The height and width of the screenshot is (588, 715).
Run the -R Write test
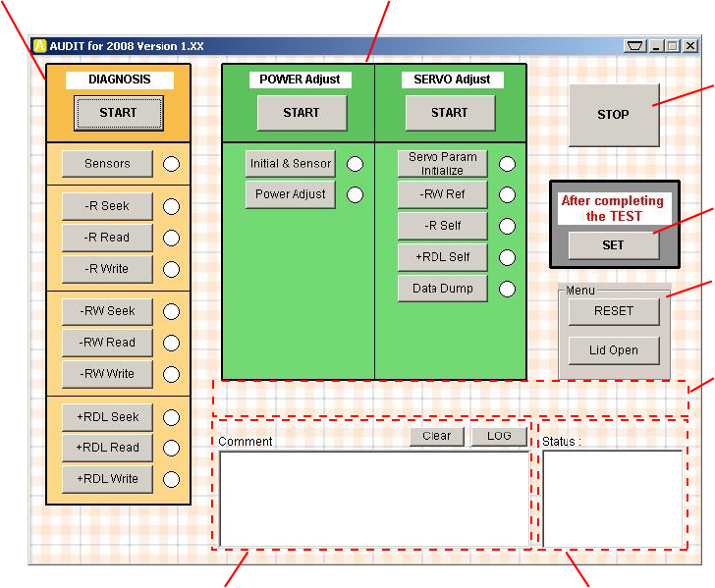(107, 269)
